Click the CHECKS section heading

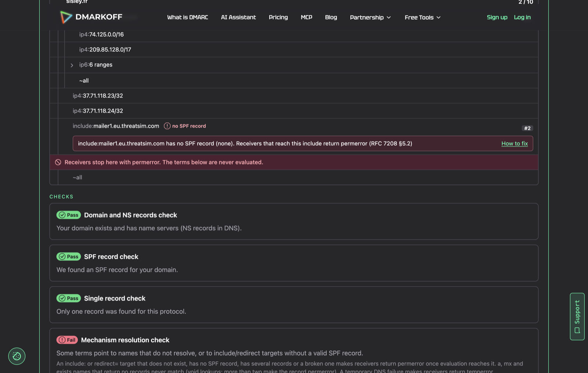[61, 197]
